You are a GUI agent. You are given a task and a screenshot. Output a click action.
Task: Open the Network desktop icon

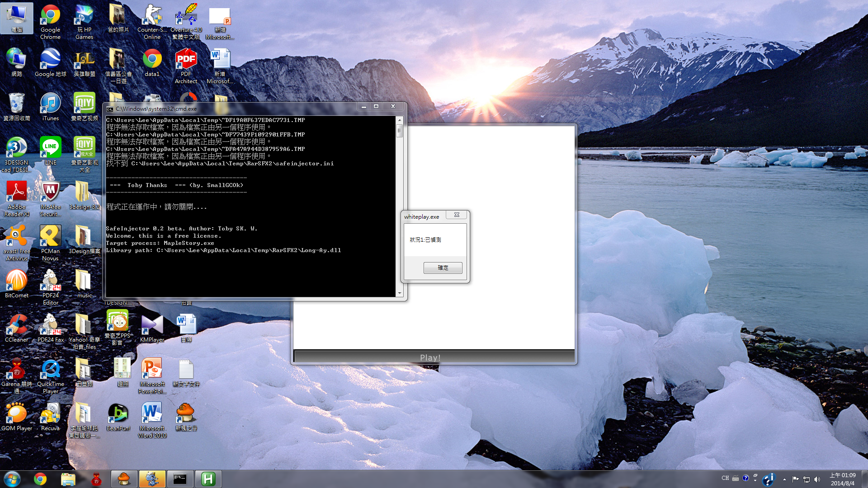(x=17, y=62)
